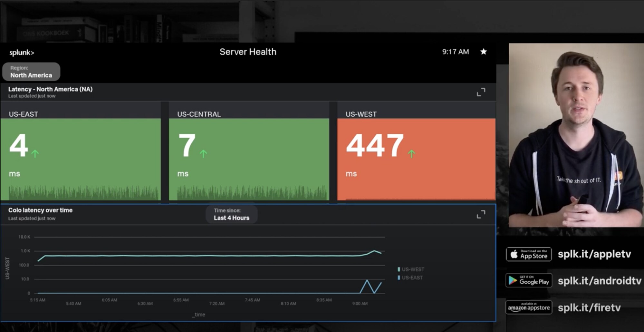Open the splk.it/androidtv link
The image size is (644, 332).
click(600, 281)
